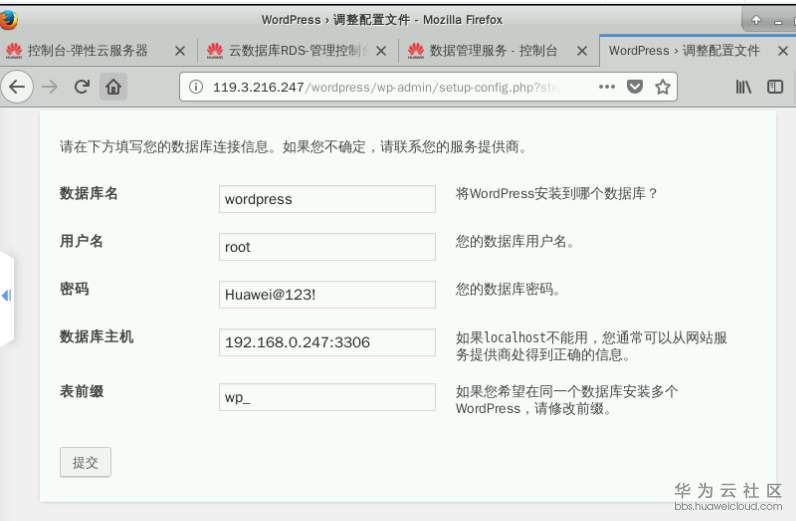Click the address bar URL
Viewport: 796px width, 521px height.
(386, 87)
